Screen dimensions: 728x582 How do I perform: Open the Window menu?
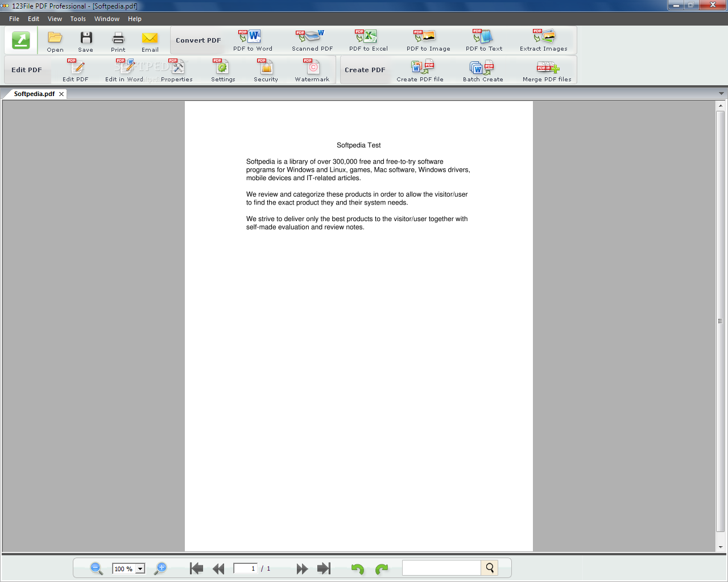(x=107, y=19)
